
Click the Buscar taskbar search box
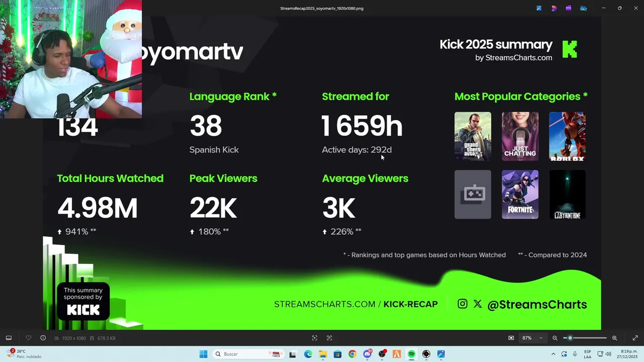(x=248, y=354)
